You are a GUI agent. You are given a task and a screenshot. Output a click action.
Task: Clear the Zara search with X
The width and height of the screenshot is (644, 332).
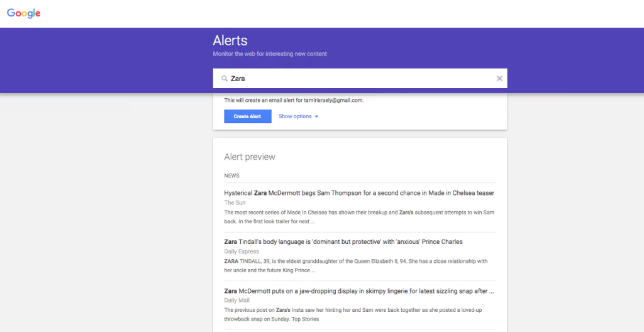(x=499, y=79)
